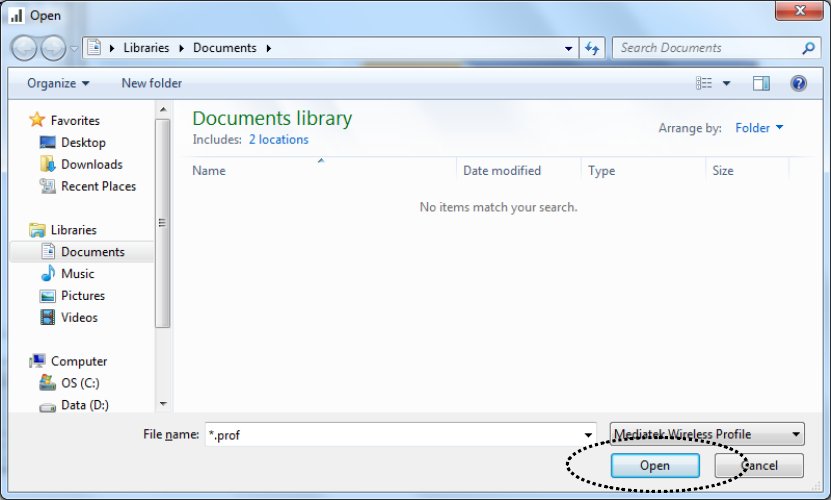Click the Data (D:) drive icon
This screenshot has height=500, width=831.
(x=48, y=407)
